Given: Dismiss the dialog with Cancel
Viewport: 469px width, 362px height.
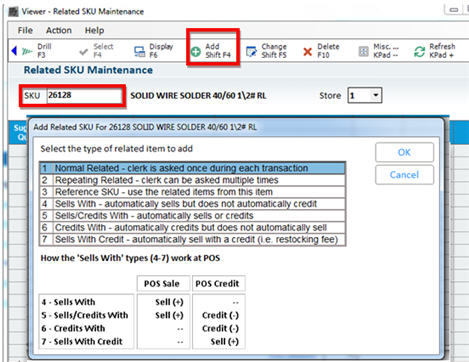Looking at the screenshot, I should 404,175.
